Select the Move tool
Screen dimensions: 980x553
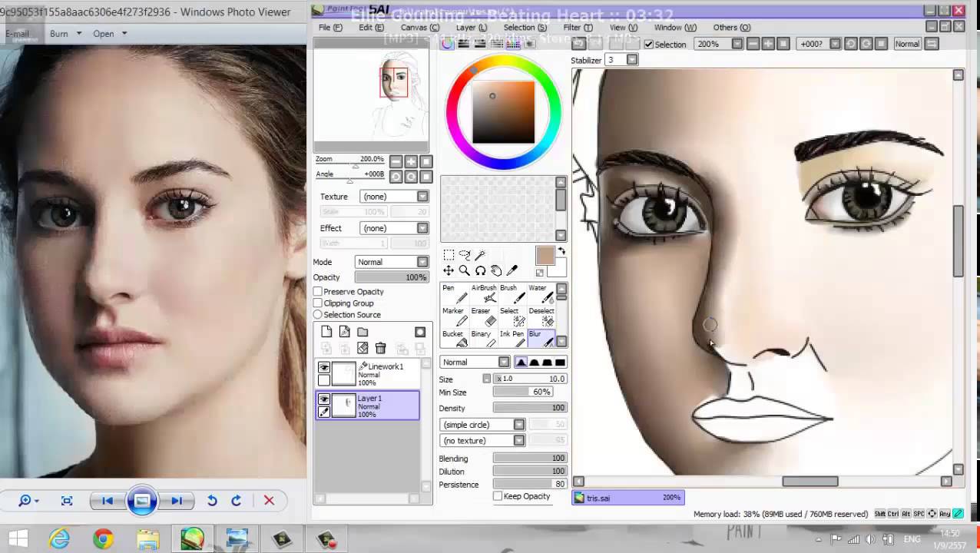pyautogui.click(x=449, y=270)
